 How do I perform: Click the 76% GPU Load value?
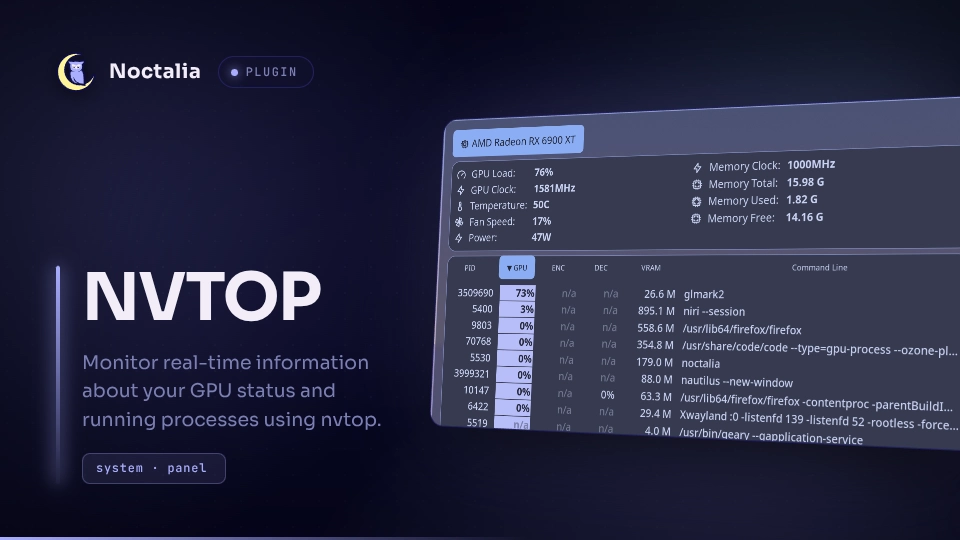(544, 173)
